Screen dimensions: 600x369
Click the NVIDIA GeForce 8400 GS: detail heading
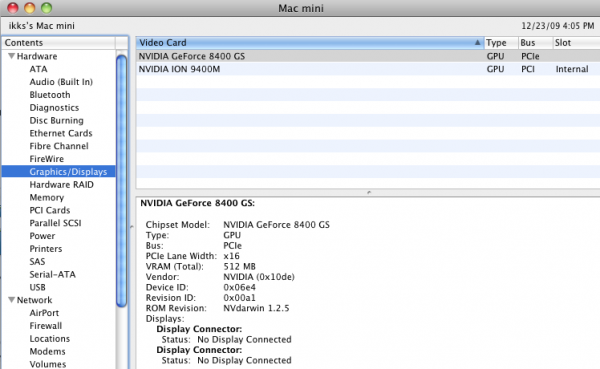point(197,203)
